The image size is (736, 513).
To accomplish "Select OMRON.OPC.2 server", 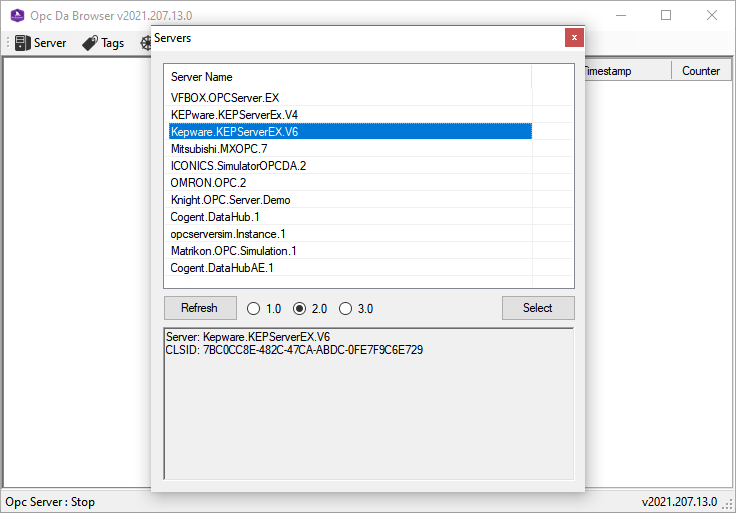I will coord(350,183).
